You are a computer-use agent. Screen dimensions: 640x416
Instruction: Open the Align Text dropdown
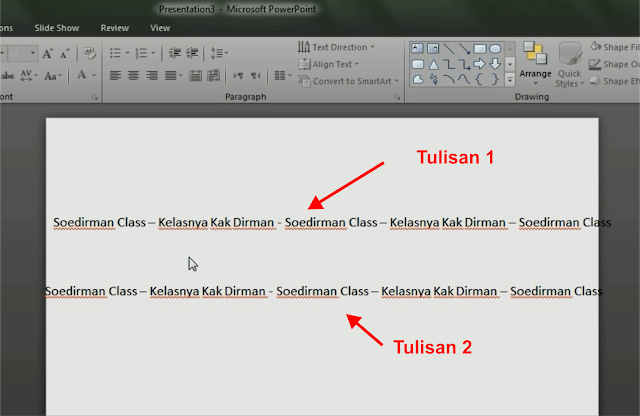coord(329,64)
